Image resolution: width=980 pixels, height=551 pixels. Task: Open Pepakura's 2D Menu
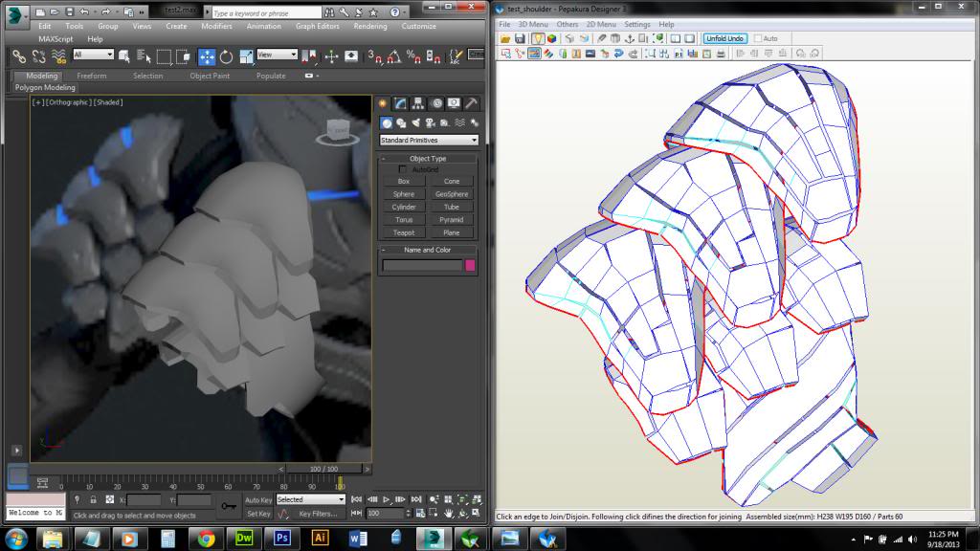[600, 24]
